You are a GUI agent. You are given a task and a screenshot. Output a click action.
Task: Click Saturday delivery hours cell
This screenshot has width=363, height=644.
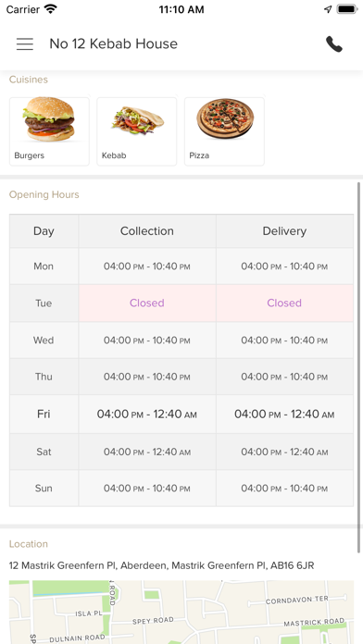click(284, 452)
